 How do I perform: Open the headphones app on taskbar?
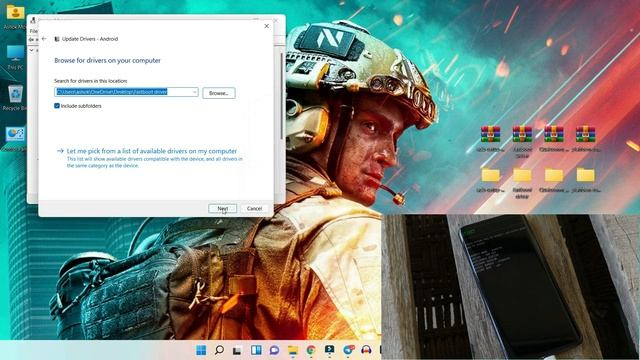(x=366, y=350)
